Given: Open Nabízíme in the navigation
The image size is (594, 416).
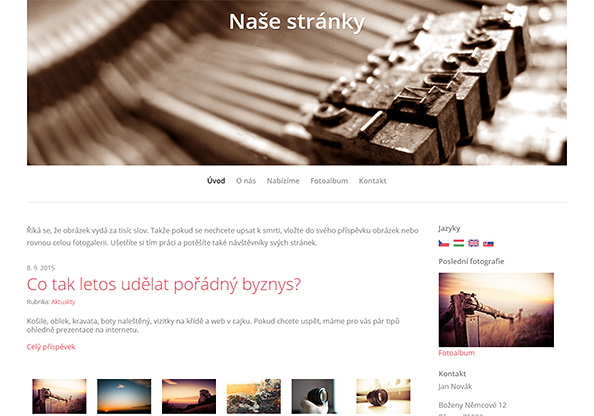Looking at the screenshot, I should click(x=283, y=181).
